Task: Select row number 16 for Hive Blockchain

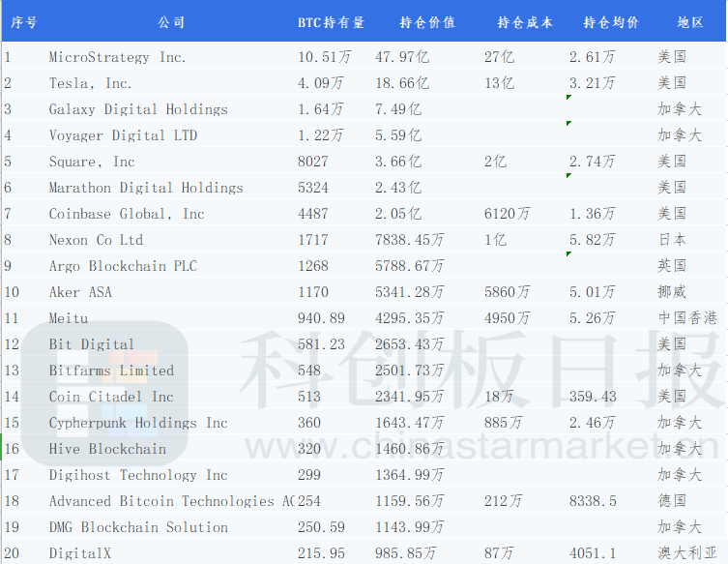Action: tap(12, 449)
